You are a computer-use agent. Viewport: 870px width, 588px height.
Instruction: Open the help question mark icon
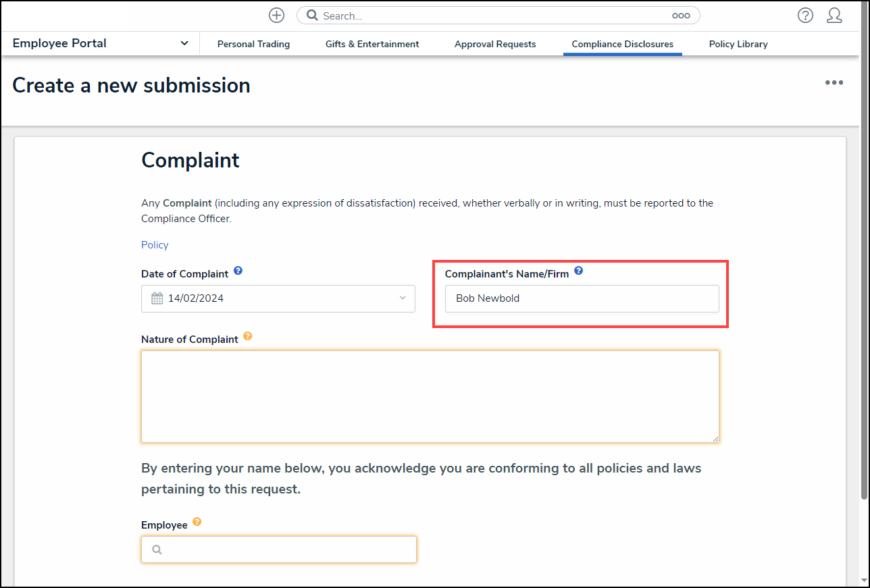805,16
